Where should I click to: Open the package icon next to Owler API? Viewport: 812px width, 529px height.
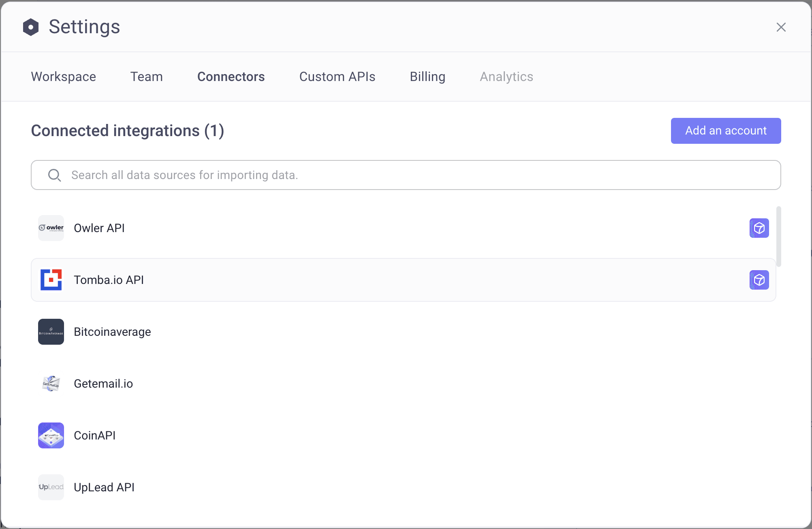pyautogui.click(x=759, y=228)
